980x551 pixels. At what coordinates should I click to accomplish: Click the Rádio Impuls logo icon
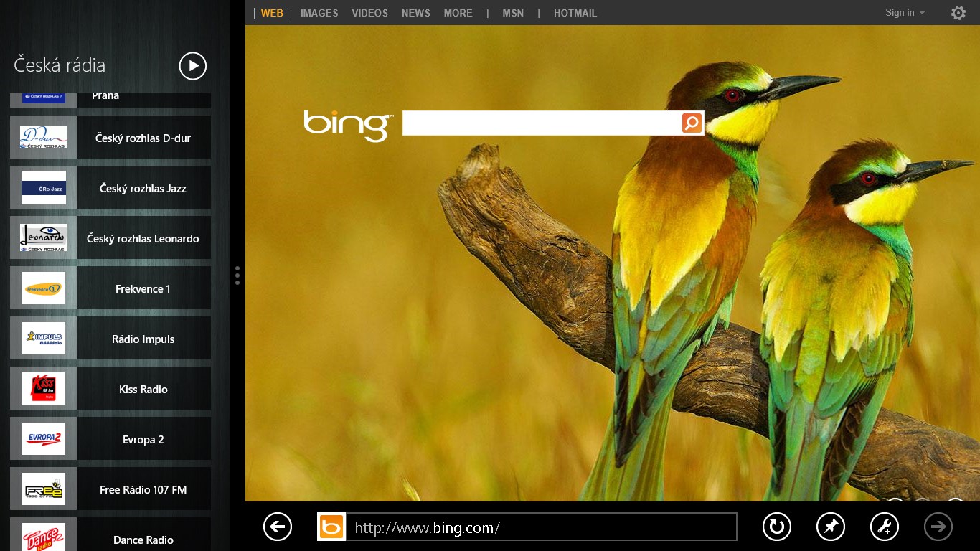point(43,338)
